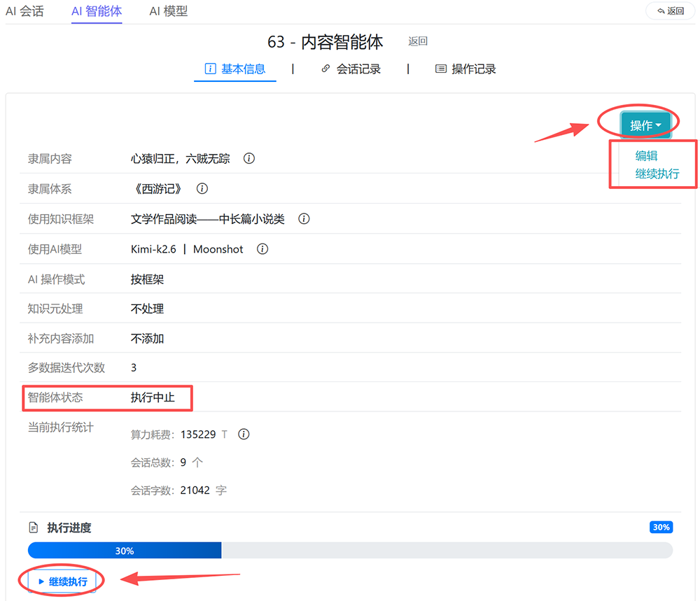Screen dimensions: 700x601
Task: Click the 操作记录 list icon
Action: coord(440,69)
